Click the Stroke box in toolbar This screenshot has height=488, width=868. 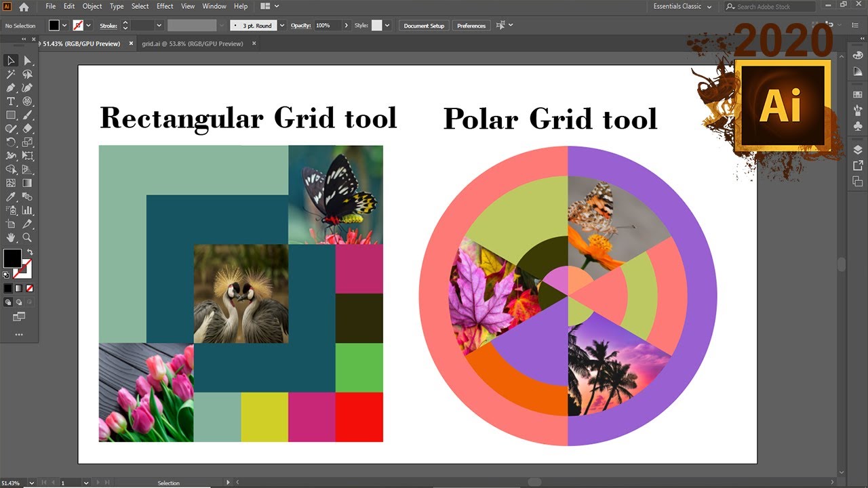point(22,268)
